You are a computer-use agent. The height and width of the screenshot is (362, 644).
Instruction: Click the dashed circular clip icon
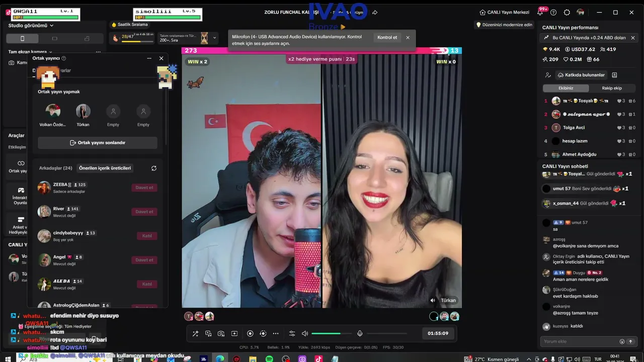263,333
